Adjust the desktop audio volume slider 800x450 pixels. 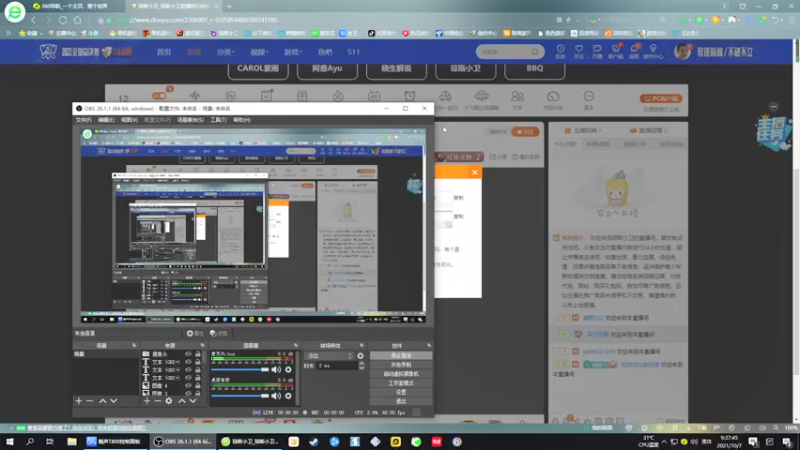click(x=240, y=395)
